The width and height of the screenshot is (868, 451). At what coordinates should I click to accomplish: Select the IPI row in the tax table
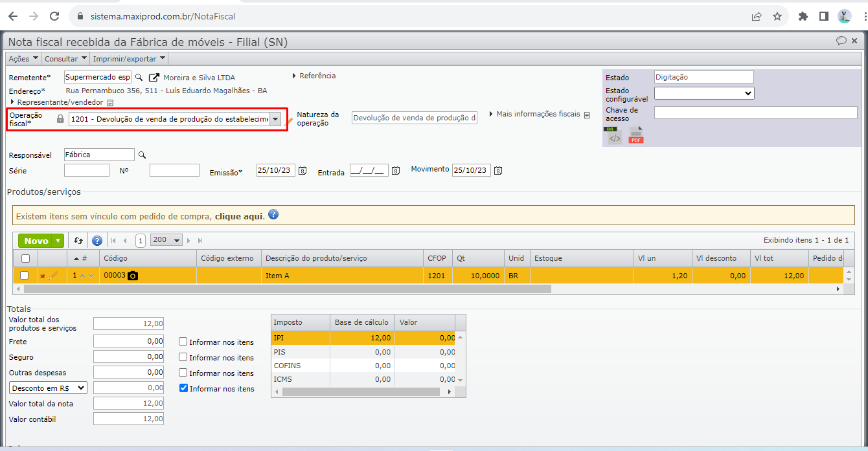point(363,338)
